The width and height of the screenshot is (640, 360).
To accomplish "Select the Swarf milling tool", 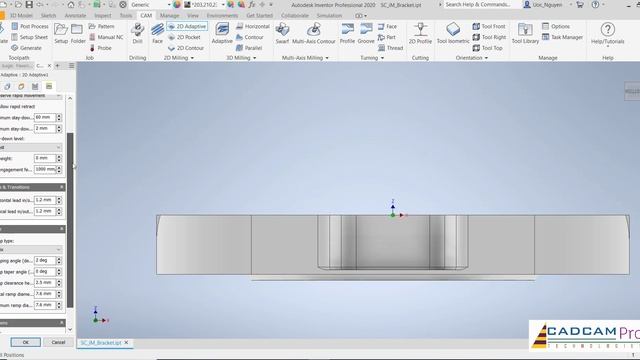I will point(282,33).
